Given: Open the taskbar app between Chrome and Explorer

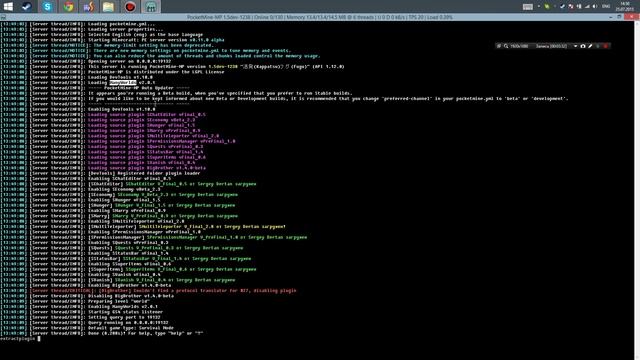Looking at the screenshot, I should pos(89,7).
